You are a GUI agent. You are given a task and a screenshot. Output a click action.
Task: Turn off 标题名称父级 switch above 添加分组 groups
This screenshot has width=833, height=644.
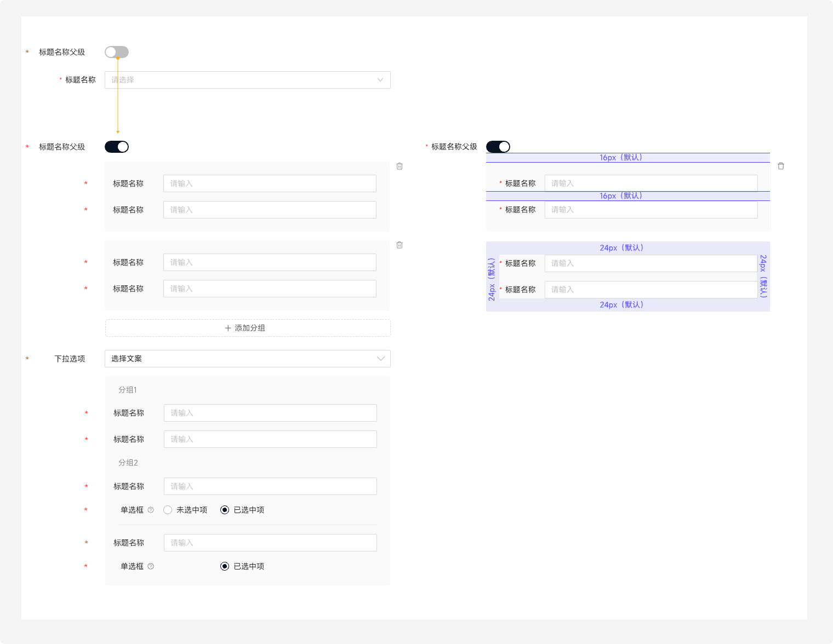117,147
